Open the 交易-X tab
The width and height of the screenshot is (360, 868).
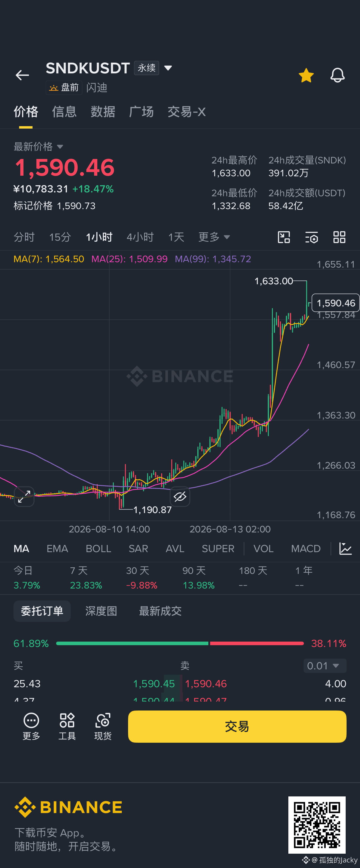tap(186, 112)
